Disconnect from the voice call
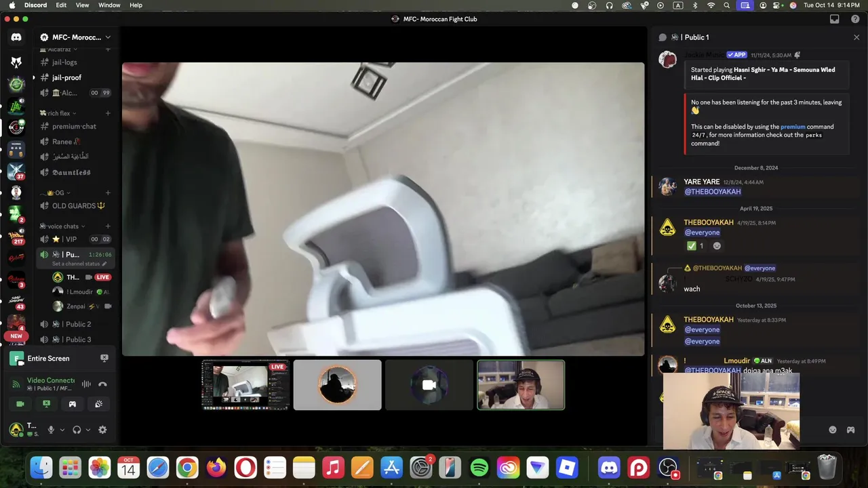Screen dimensions: 868x488 point(102,384)
